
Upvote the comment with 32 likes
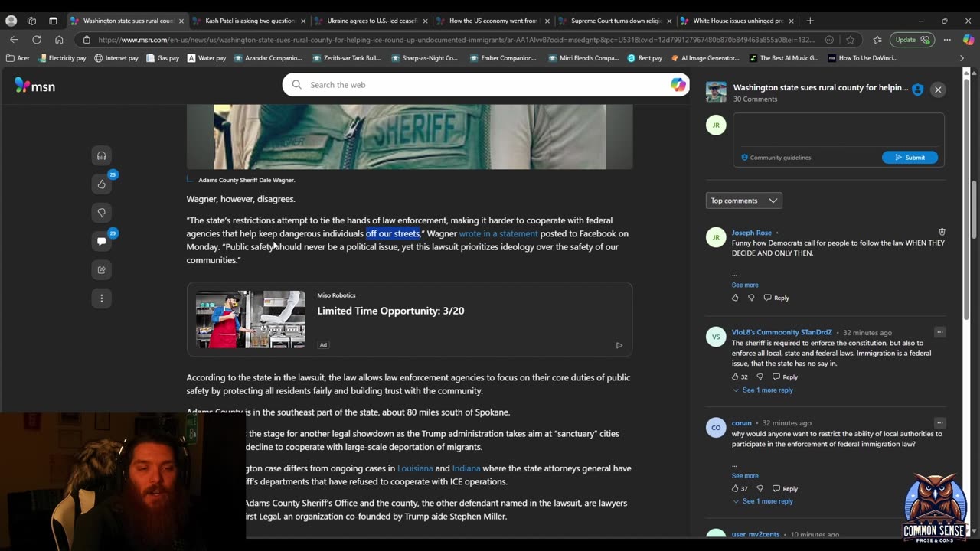(x=735, y=377)
